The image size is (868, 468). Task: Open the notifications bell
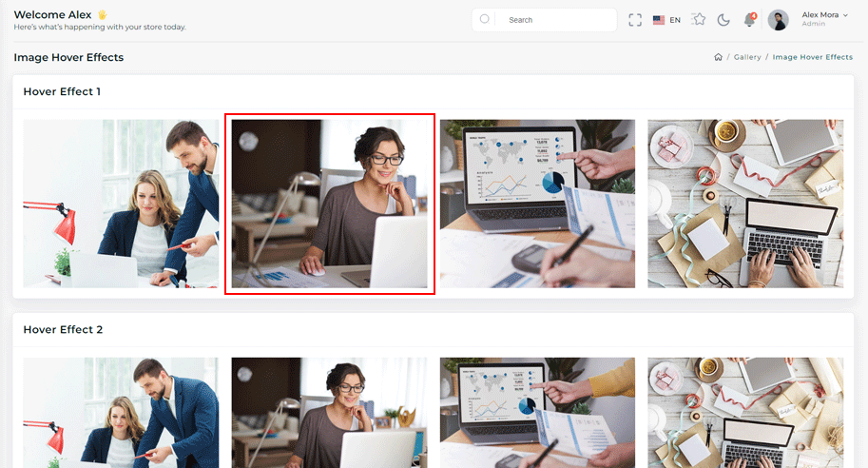point(749,20)
